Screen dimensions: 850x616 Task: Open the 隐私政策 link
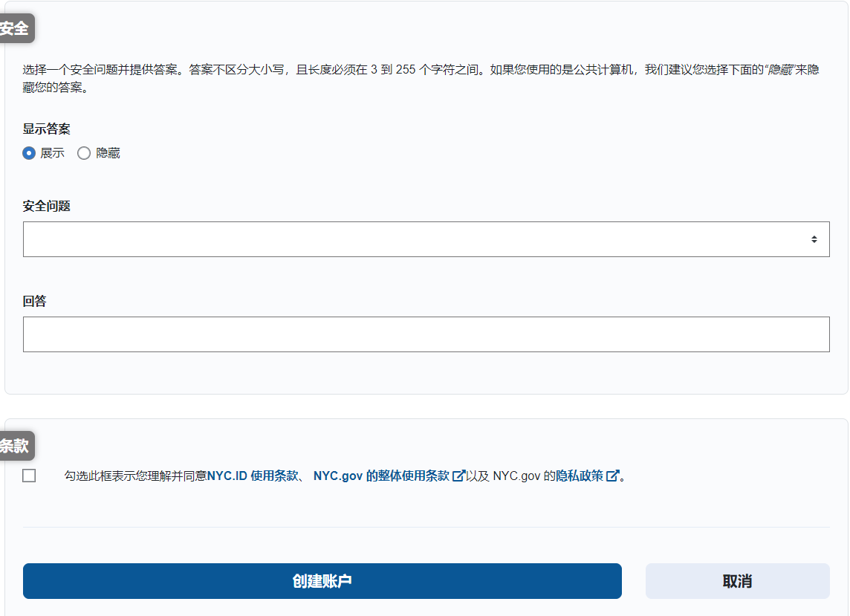[580, 476]
